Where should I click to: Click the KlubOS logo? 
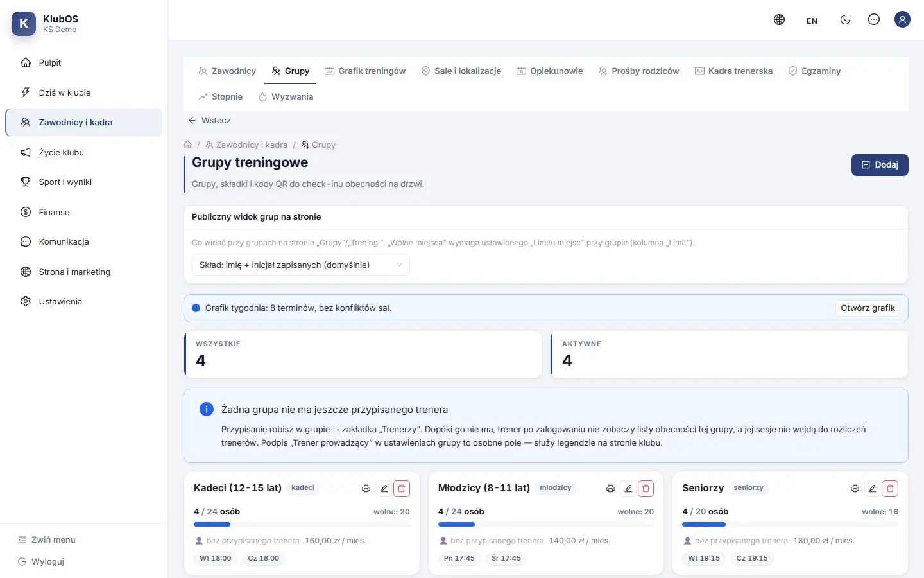(x=24, y=24)
